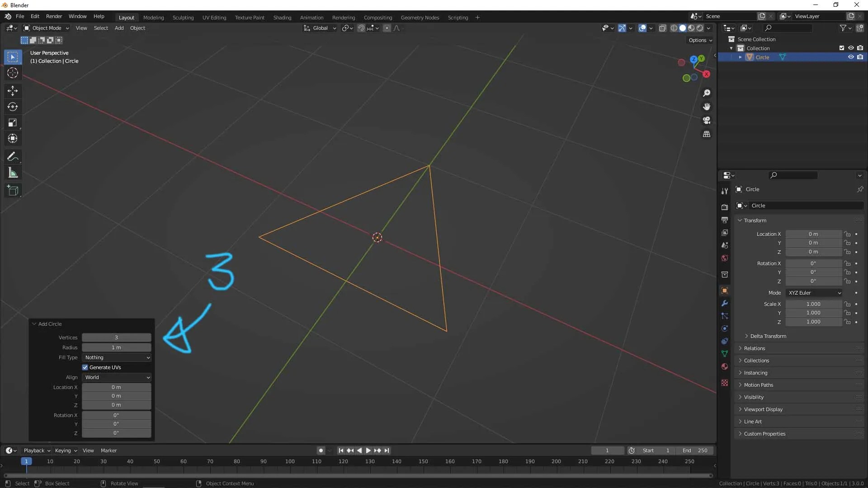This screenshot has height=488, width=868.
Task: Switch to the Shading workspace tab
Action: point(282,17)
